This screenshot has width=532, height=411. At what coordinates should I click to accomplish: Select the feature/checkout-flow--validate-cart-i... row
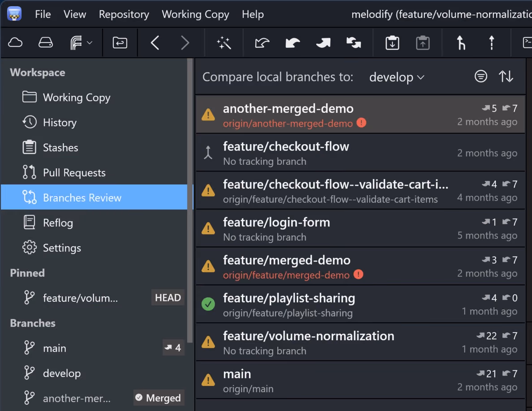360,190
